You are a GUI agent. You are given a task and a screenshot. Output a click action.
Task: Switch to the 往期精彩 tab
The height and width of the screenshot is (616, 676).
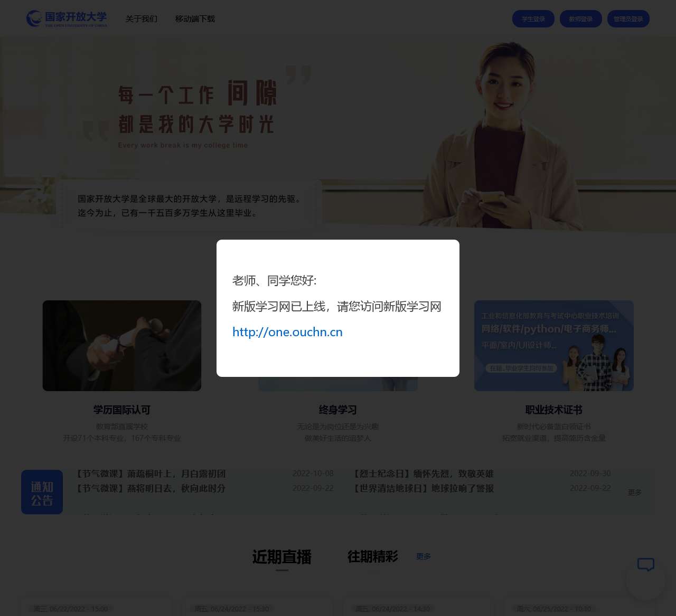click(372, 556)
